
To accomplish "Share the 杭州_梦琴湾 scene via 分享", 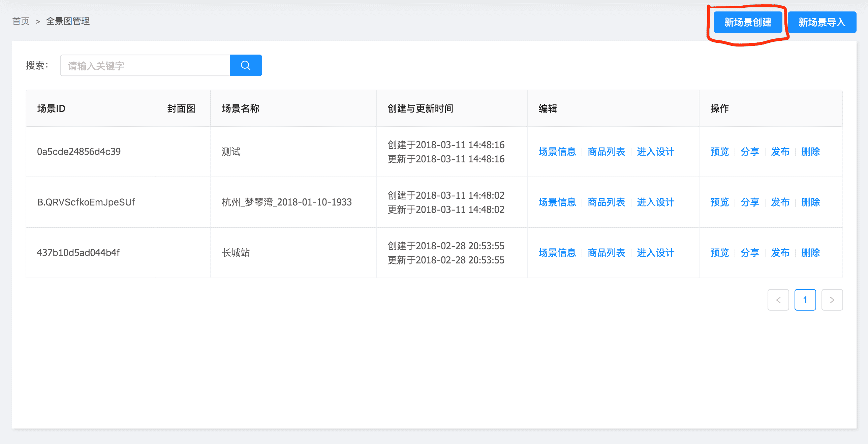I will coord(750,202).
